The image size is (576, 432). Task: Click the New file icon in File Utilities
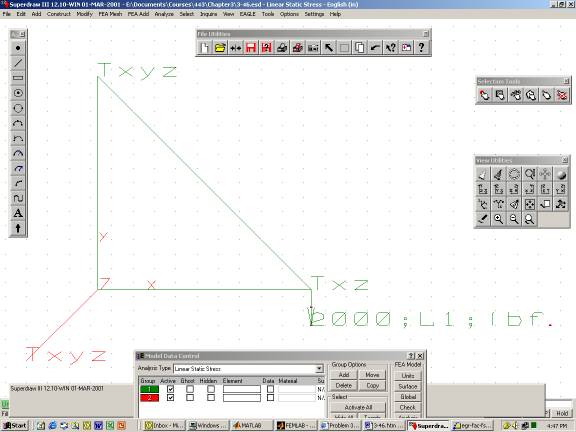click(x=205, y=47)
